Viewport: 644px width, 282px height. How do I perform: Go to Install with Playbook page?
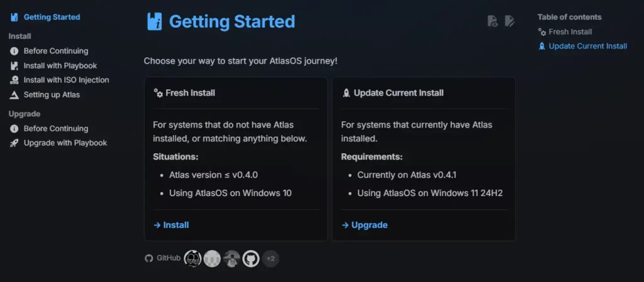60,65
